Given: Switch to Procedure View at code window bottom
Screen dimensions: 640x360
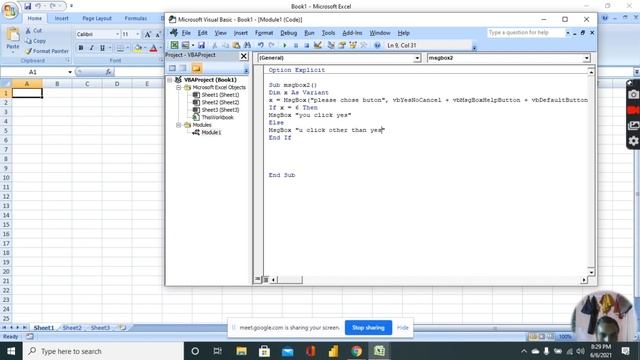Looking at the screenshot, I should (258, 280).
